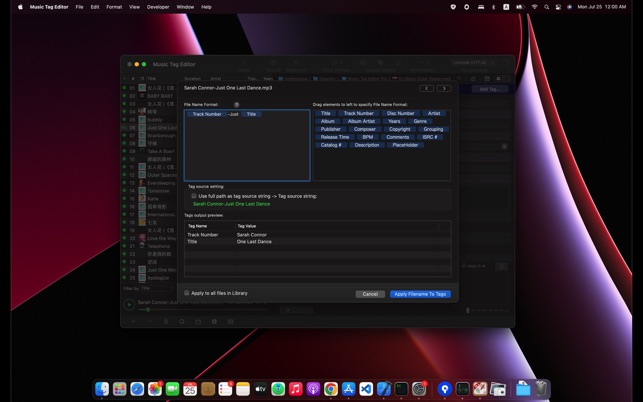Click Apply Filename To Tags button
643x402 pixels.
[420, 294]
